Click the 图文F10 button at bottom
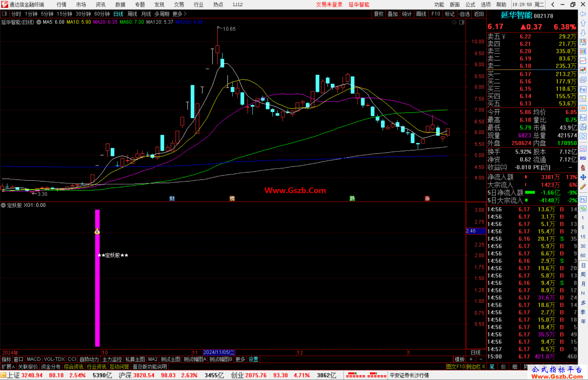The height and width of the screenshot is (380, 588). point(456,367)
